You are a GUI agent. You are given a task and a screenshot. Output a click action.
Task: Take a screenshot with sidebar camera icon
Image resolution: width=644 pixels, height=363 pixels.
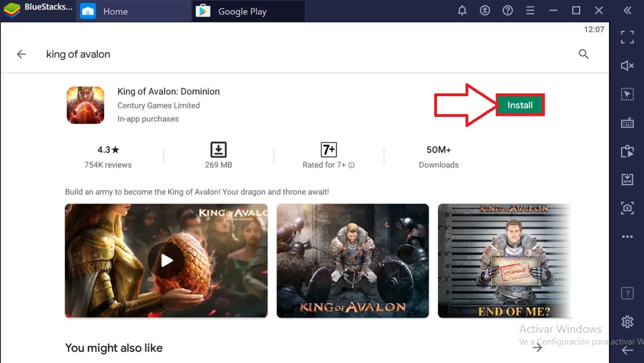(x=627, y=208)
